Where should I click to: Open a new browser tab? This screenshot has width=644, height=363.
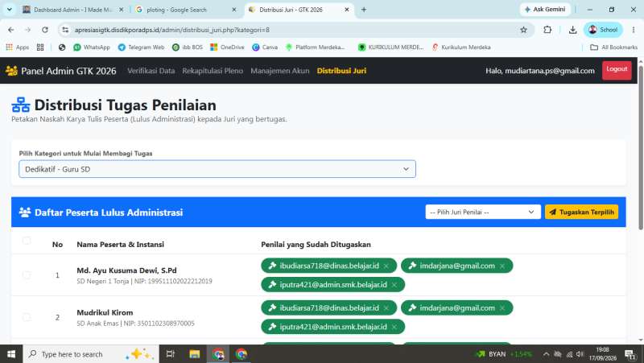coord(364,10)
